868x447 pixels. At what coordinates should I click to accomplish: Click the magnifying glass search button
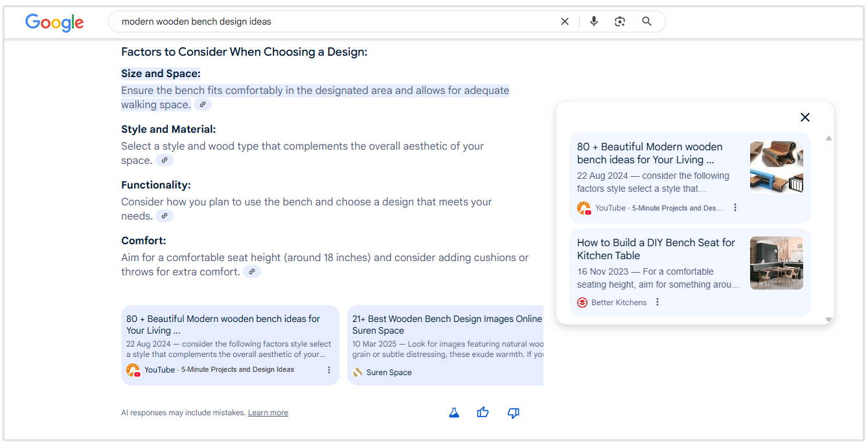click(646, 21)
